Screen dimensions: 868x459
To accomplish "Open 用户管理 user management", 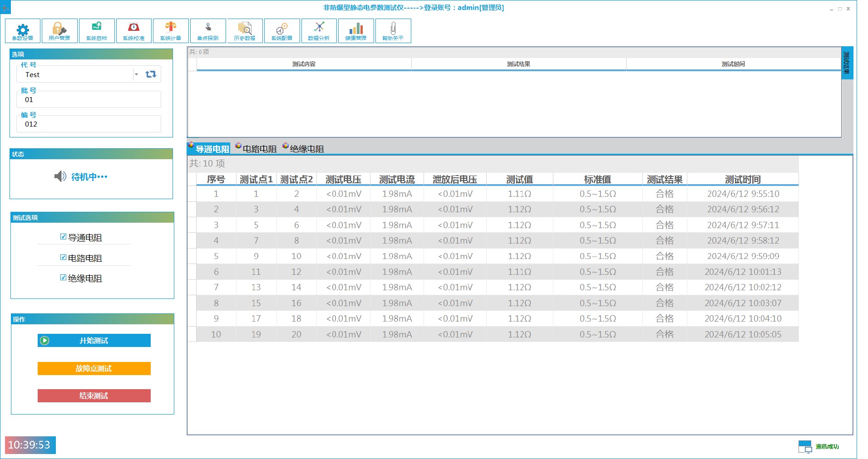I will tap(59, 31).
